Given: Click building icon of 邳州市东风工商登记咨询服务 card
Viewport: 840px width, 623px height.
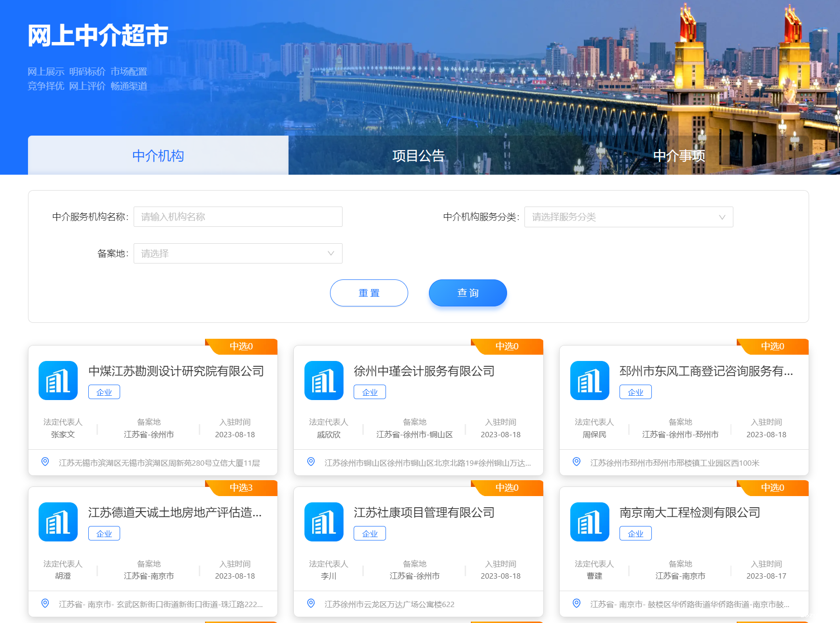Looking at the screenshot, I should tap(589, 380).
